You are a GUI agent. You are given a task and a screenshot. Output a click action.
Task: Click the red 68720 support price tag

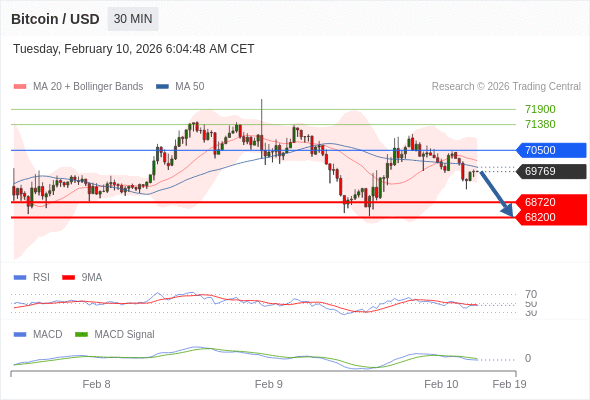pos(551,202)
